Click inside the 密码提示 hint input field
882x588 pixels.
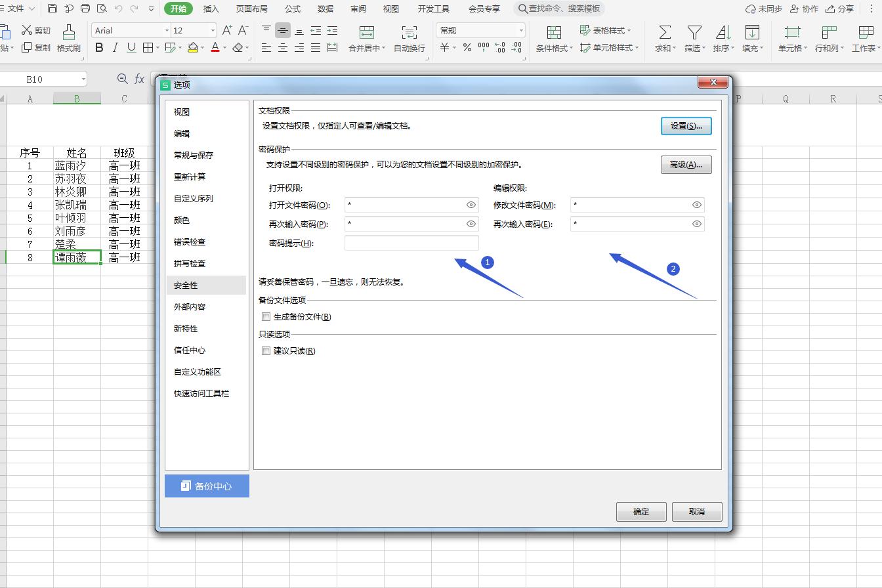tap(411, 243)
